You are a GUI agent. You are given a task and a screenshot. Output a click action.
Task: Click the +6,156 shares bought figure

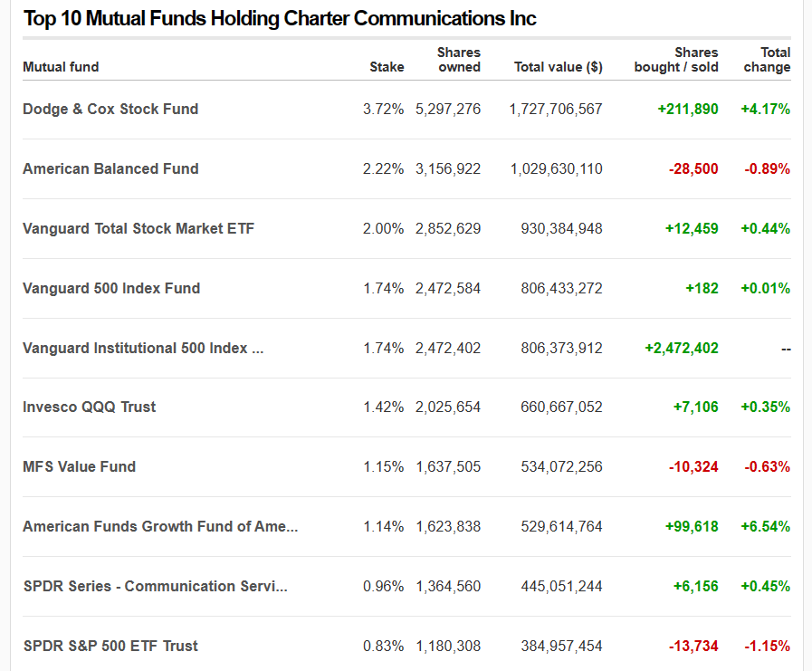[695, 586]
